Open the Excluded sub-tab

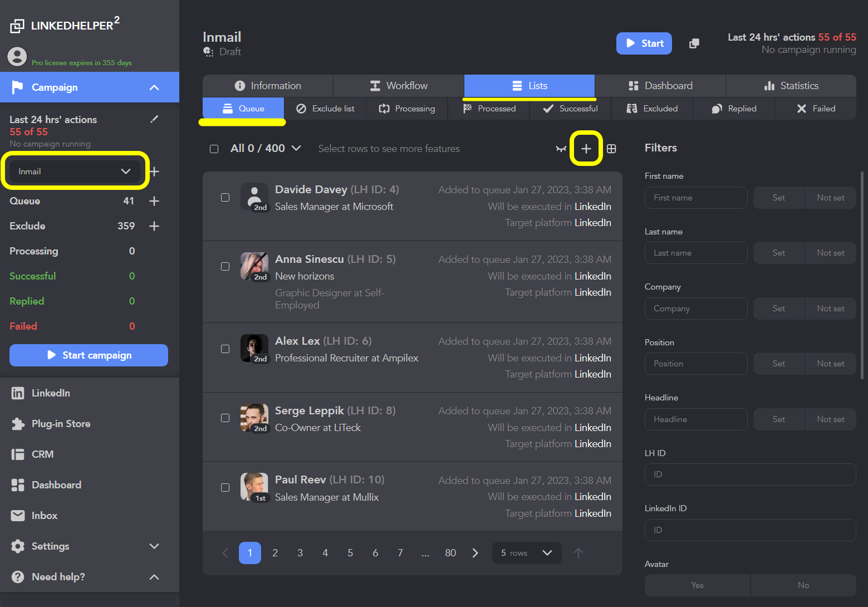tap(652, 109)
